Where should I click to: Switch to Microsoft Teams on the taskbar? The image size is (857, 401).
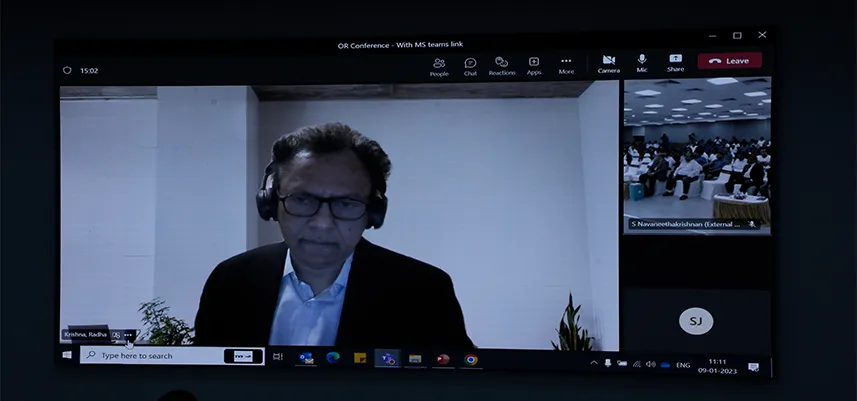pyautogui.click(x=388, y=359)
